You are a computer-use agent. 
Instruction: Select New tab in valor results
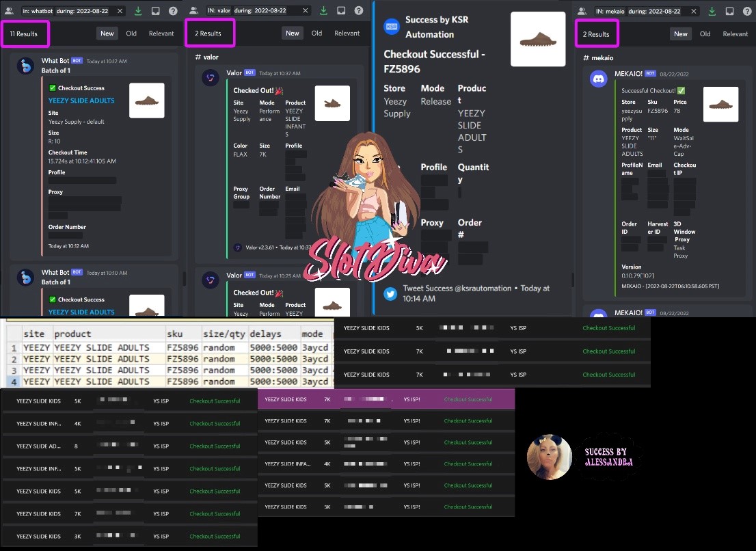tap(292, 33)
